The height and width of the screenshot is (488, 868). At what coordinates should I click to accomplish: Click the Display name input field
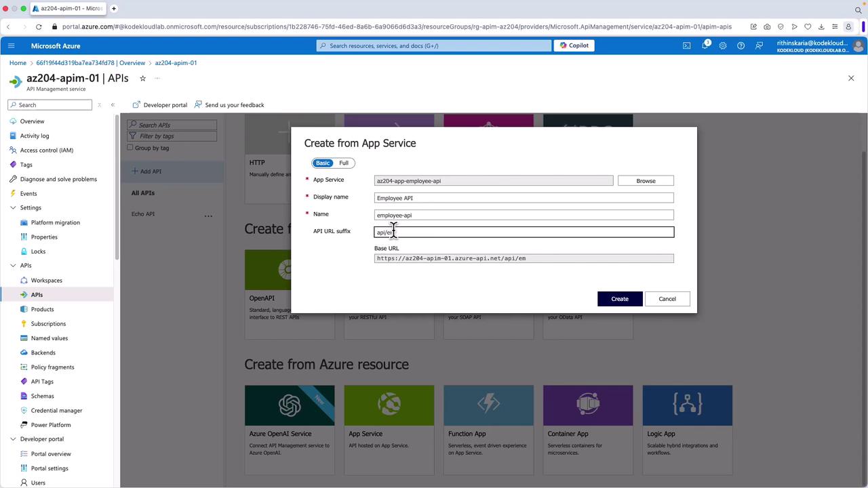coord(524,198)
